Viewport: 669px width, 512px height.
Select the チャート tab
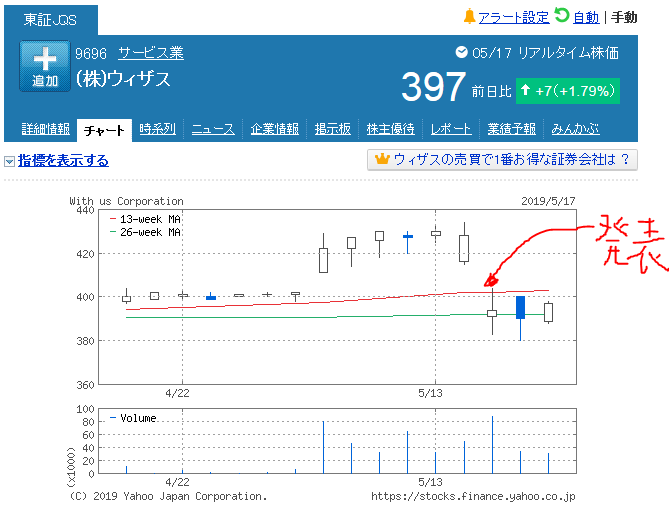(x=104, y=130)
